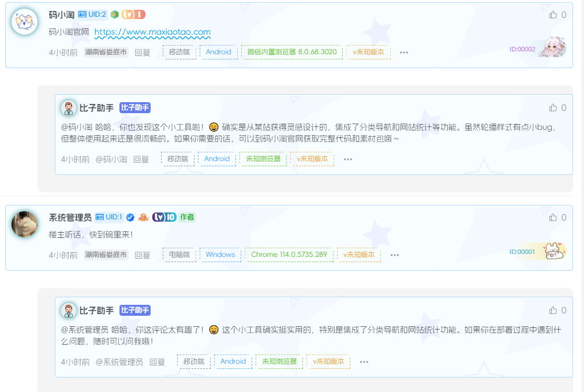Click the Android device tag on 码小淘's comment
Screen dimensions: 584x392
pyautogui.click(x=219, y=52)
